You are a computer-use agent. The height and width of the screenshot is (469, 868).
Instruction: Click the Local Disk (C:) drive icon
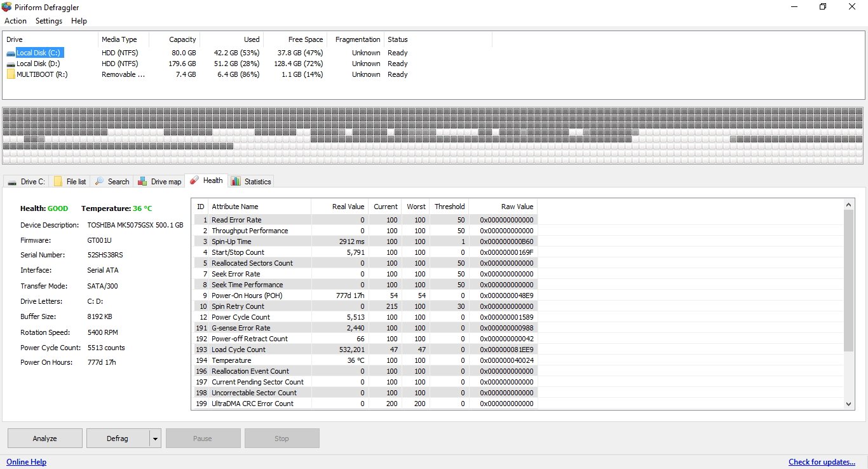(11, 53)
